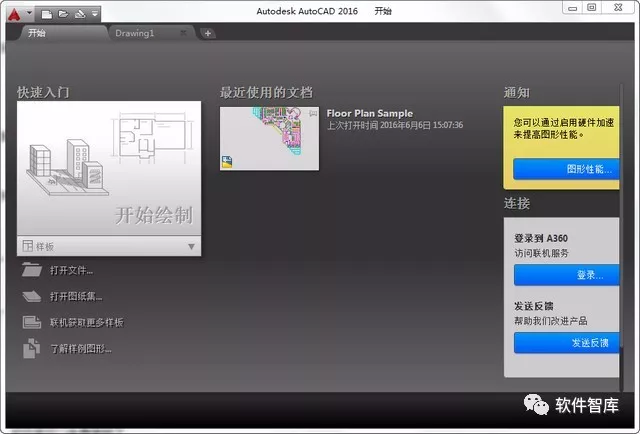Open the 打开图纸集... link
Viewport: 640px width, 434px height.
tap(76, 296)
